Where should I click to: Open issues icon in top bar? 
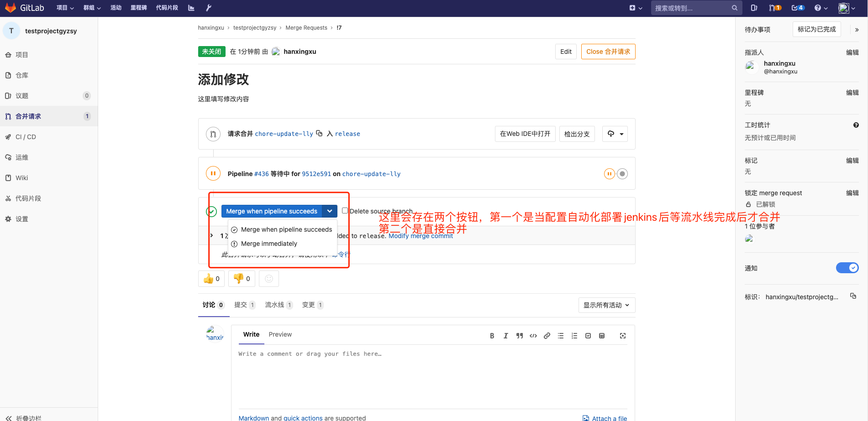[754, 8]
